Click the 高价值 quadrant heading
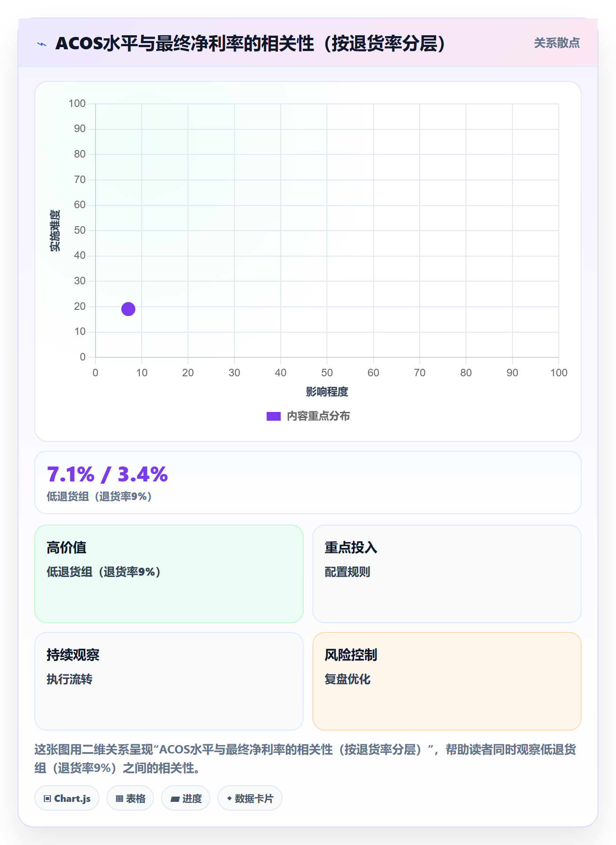This screenshot has height=845, width=616. 66,547
